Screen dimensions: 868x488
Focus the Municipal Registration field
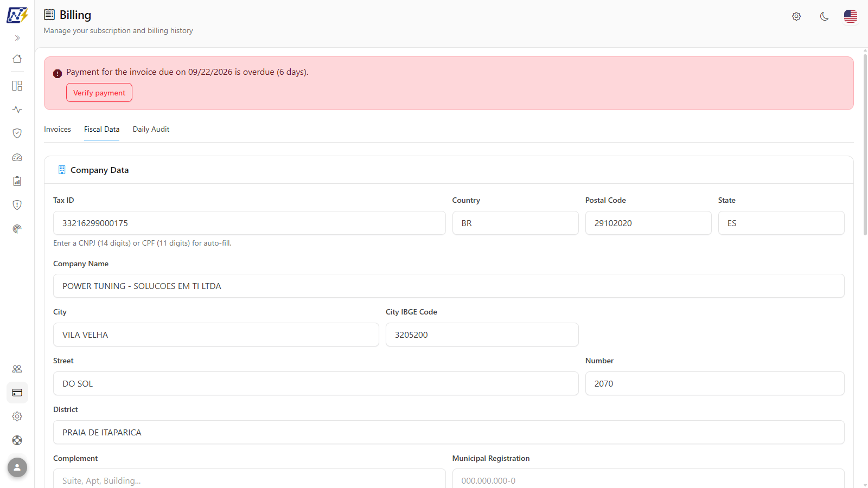tap(648, 479)
